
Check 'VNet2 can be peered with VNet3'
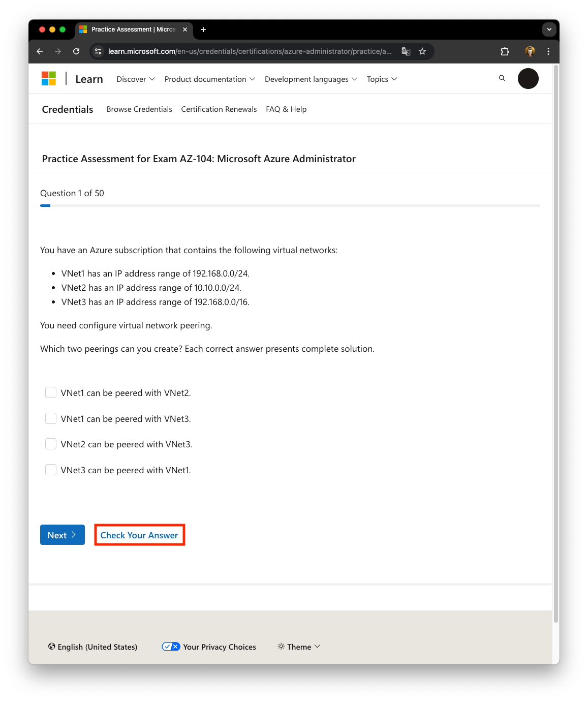51,444
